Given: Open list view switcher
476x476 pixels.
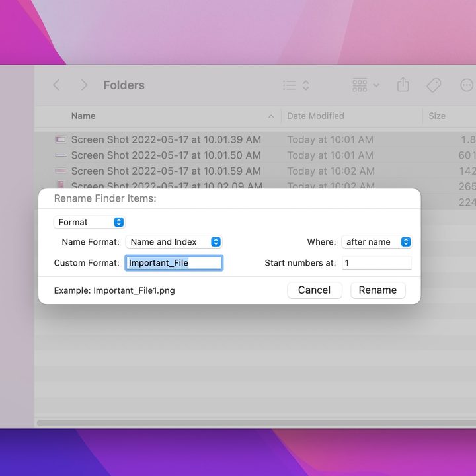Looking at the screenshot, I should point(296,85).
